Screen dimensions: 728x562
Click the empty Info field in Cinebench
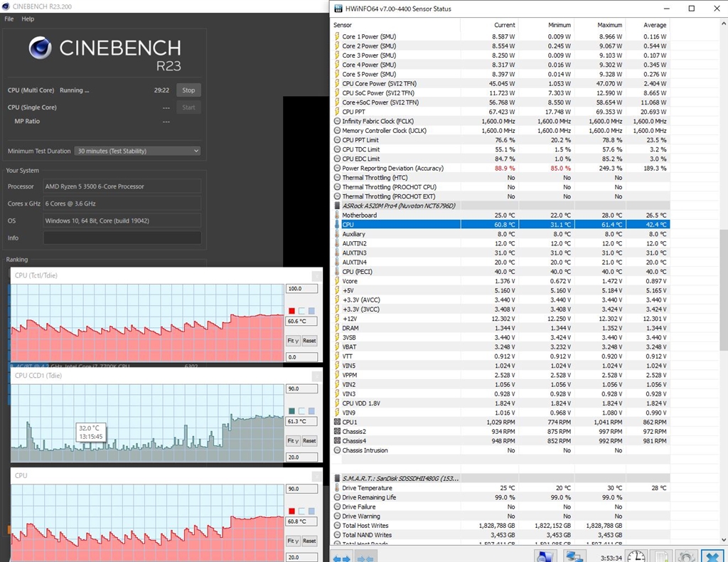tap(122, 238)
